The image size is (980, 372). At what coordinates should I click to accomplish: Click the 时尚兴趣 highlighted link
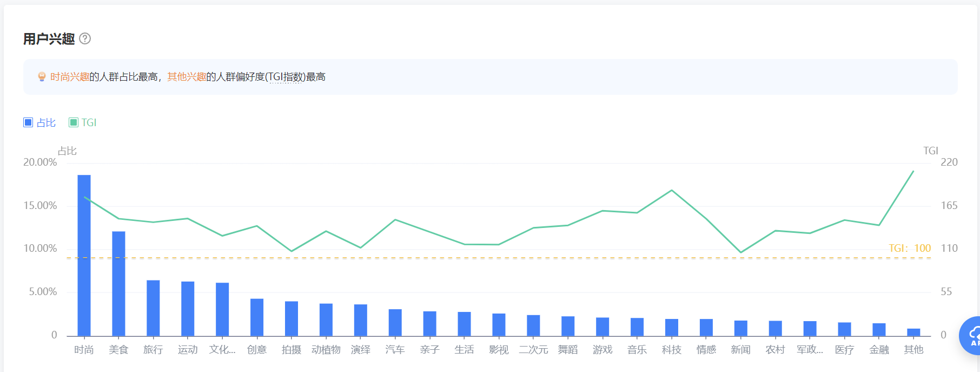tap(70, 77)
